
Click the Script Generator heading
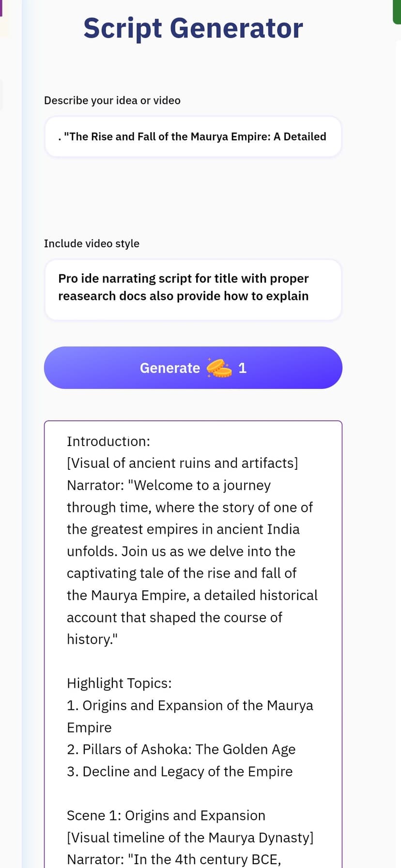[193, 28]
